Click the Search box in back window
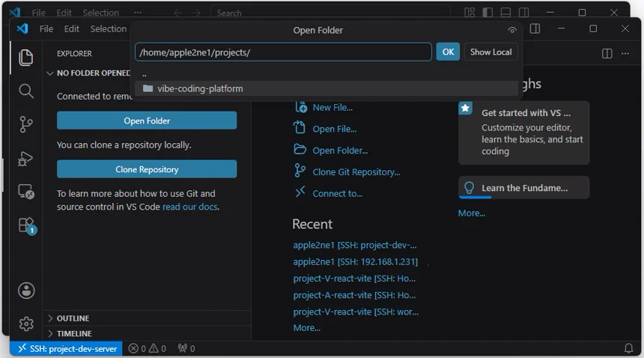Image resolution: width=644 pixels, height=358 pixels. (330, 13)
